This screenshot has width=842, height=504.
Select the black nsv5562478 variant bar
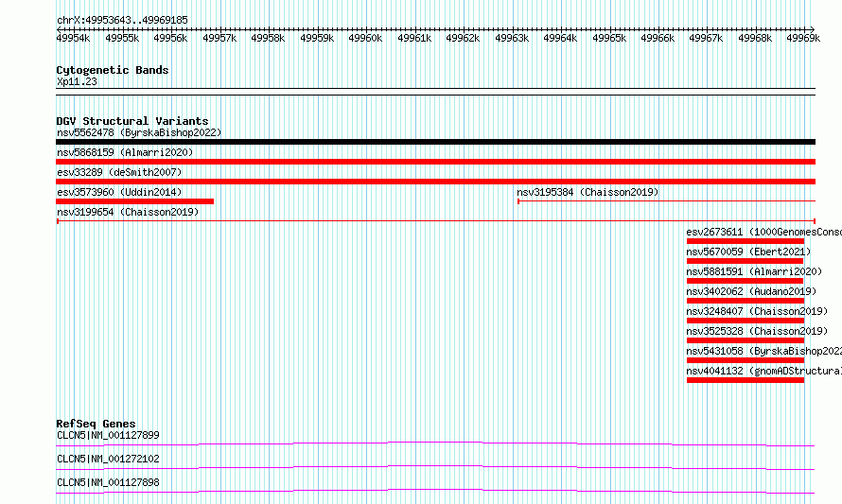(435, 142)
